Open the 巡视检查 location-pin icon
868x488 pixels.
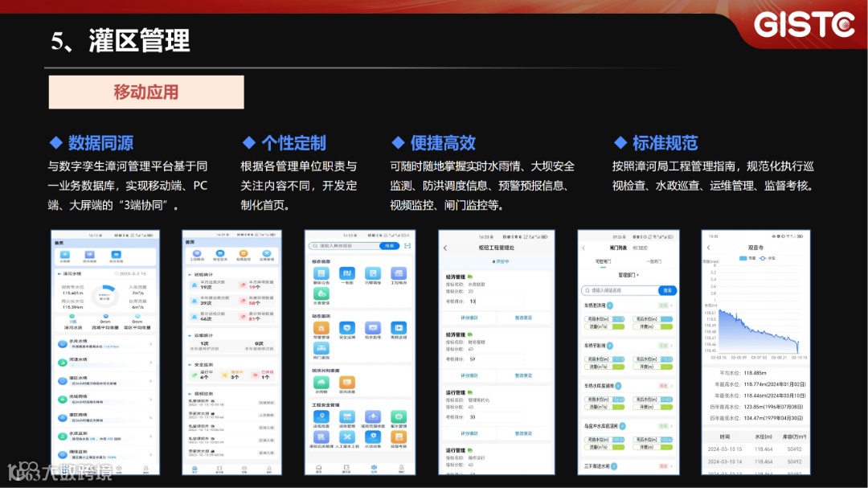321,416
